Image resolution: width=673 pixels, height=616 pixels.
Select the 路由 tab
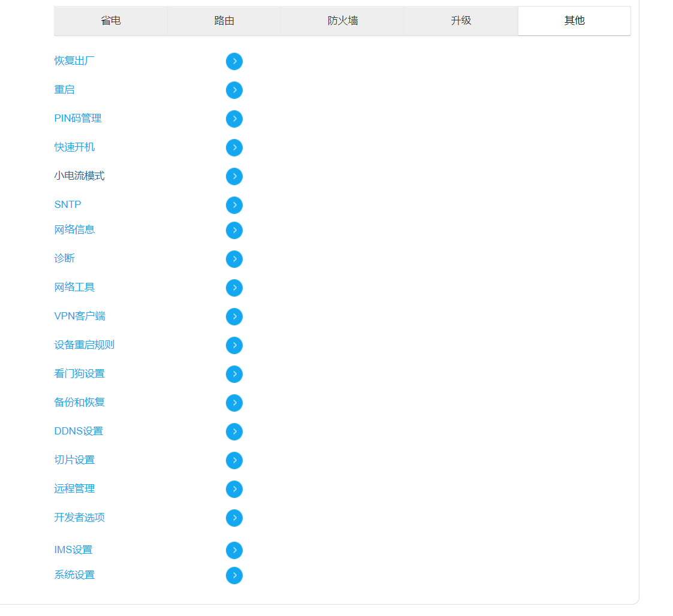[x=224, y=21]
